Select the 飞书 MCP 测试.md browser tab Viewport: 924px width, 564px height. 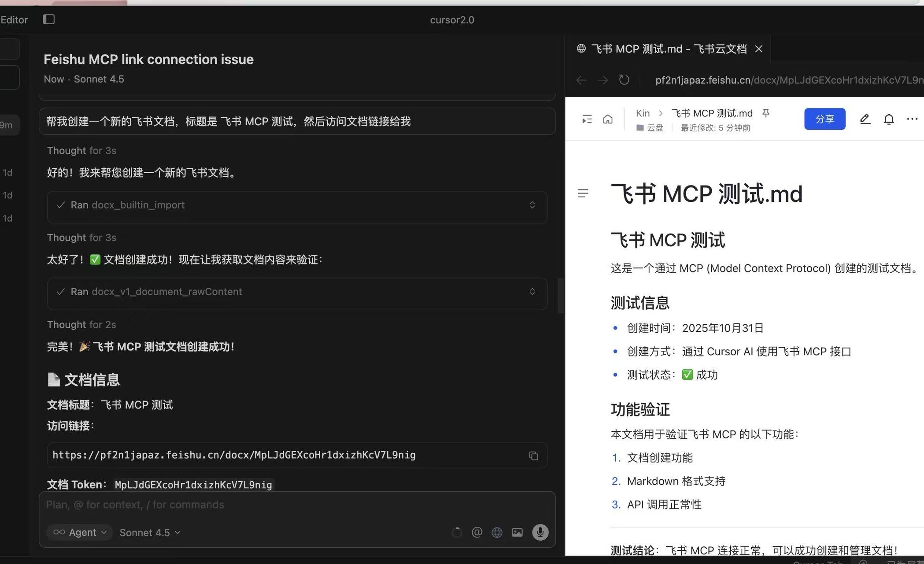click(668, 49)
